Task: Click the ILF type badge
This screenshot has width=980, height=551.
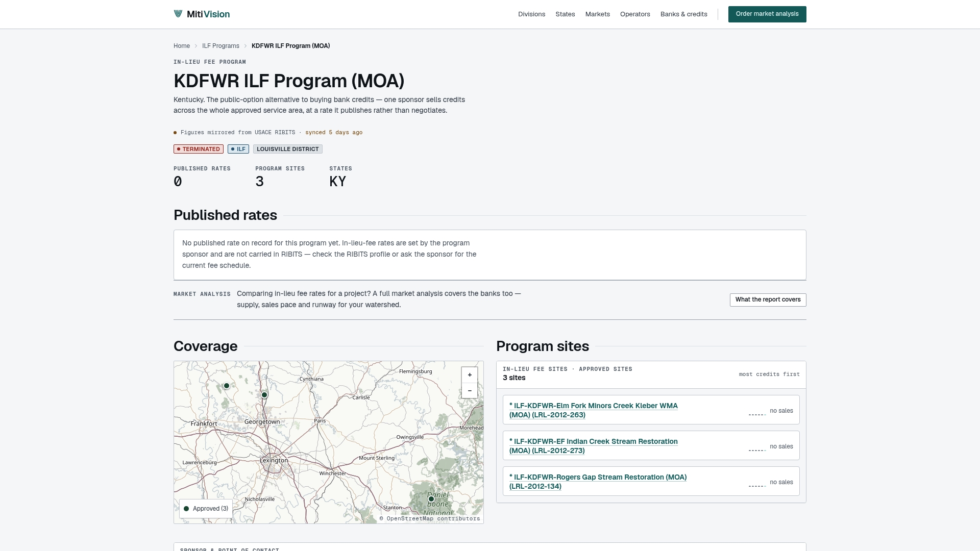Action: coord(238,149)
